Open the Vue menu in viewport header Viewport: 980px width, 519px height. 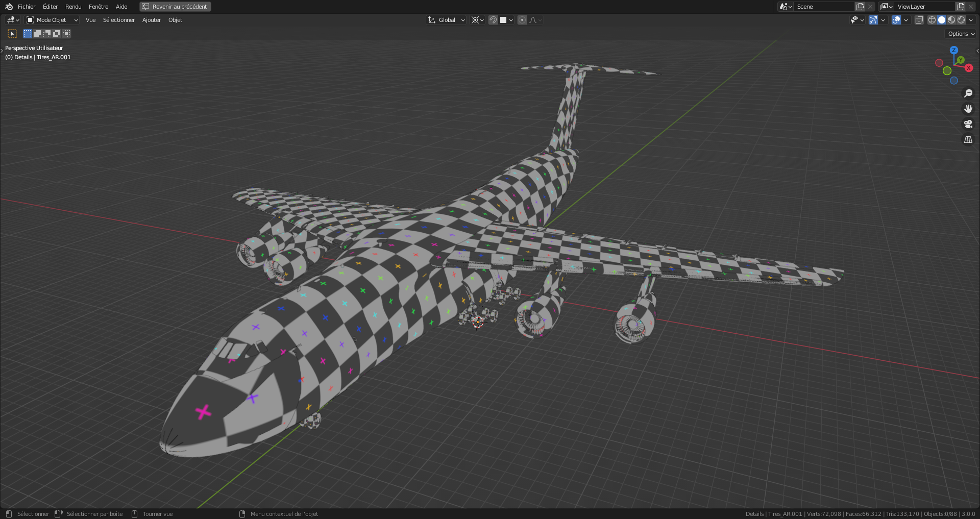tap(90, 20)
